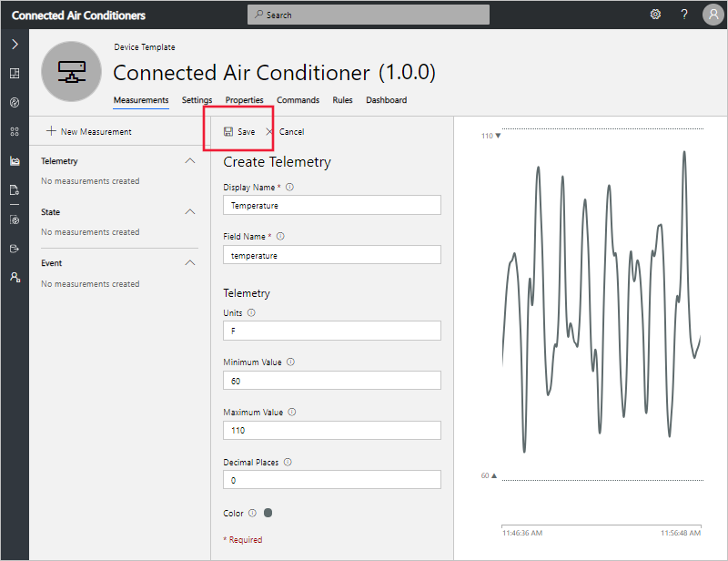The image size is (728, 561).
Task: Click the device template image icon
Action: pyautogui.click(x=71, y=72)
